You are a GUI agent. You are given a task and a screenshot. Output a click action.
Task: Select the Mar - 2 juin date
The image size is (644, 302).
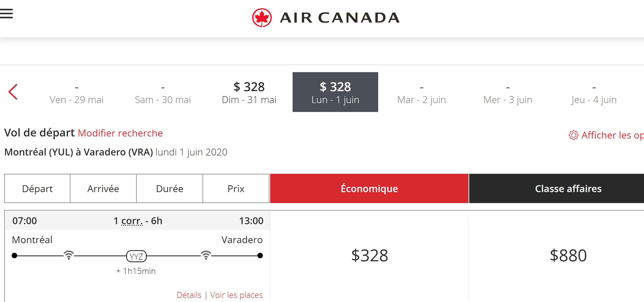click(x=421, y=92)
